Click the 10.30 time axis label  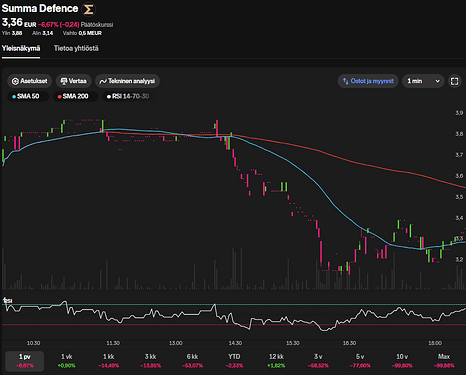pyautogui.click(x=33, y=343)
